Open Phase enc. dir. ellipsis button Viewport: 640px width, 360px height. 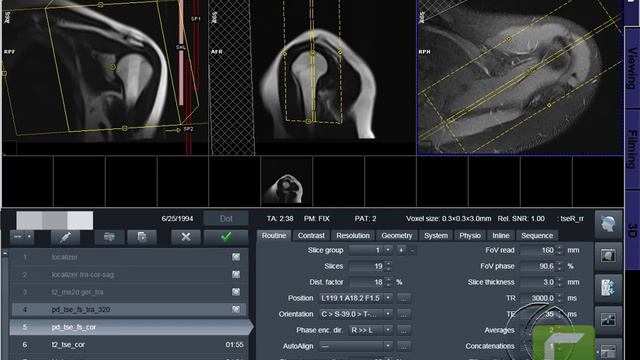pyautogui.click(x=403, y=330)
